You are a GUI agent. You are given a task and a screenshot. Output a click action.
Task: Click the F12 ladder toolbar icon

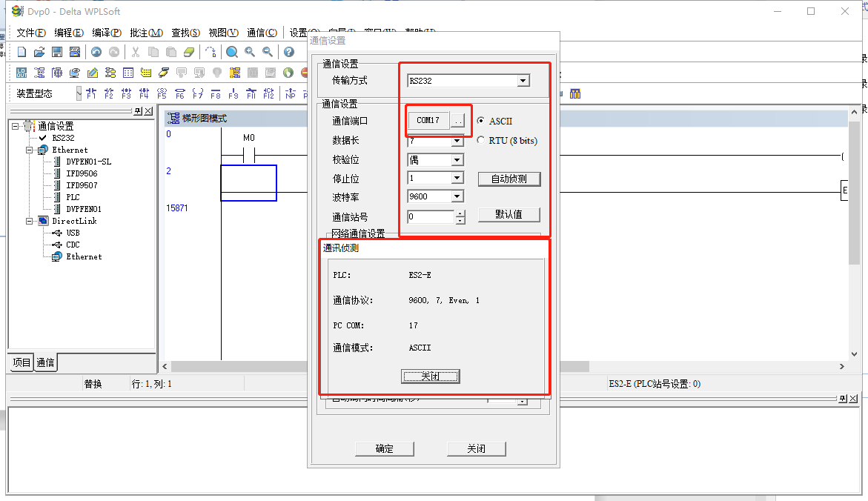pos(269,93)
